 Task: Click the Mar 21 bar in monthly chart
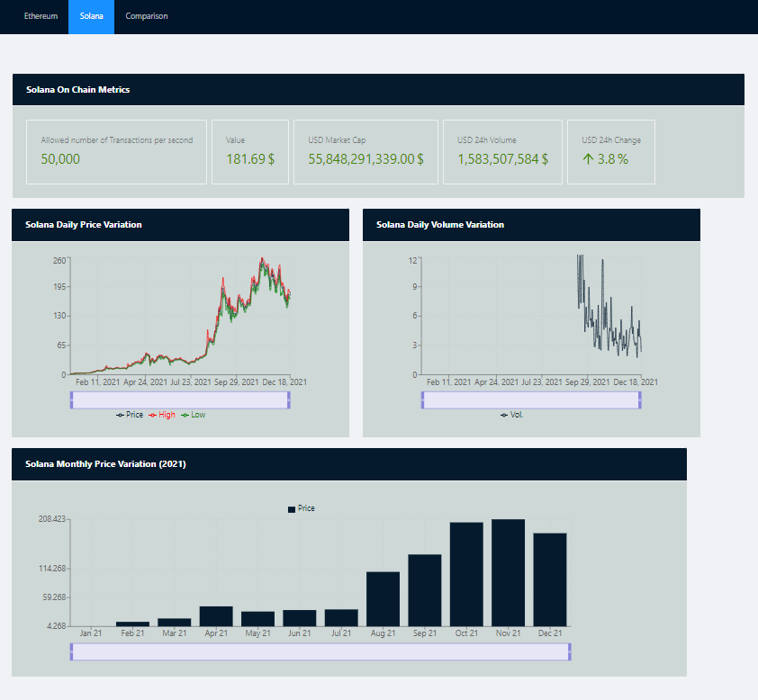coord(175,623)
